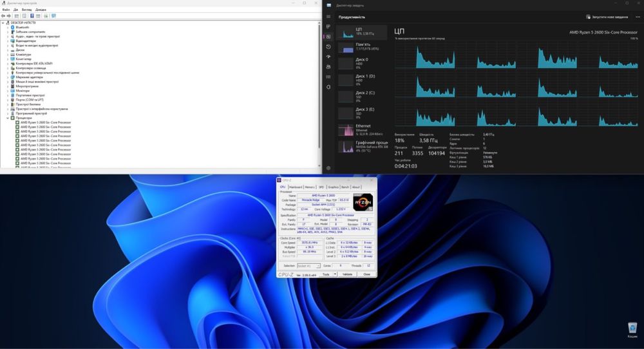The height and width of the screenshot is (349, 644).
Task: Expand Мережеві адаптери node
Action: (x=8, y=77)
